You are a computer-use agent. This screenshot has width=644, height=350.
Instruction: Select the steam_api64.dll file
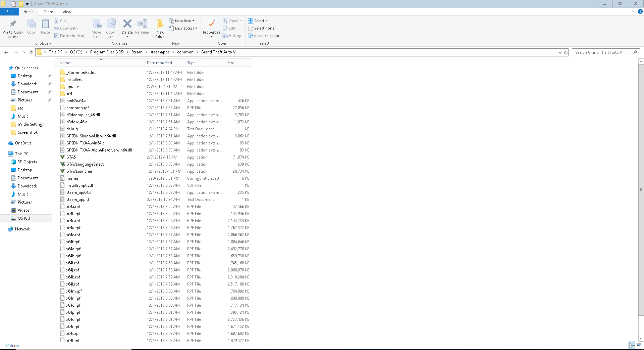[x=80, y=192]
